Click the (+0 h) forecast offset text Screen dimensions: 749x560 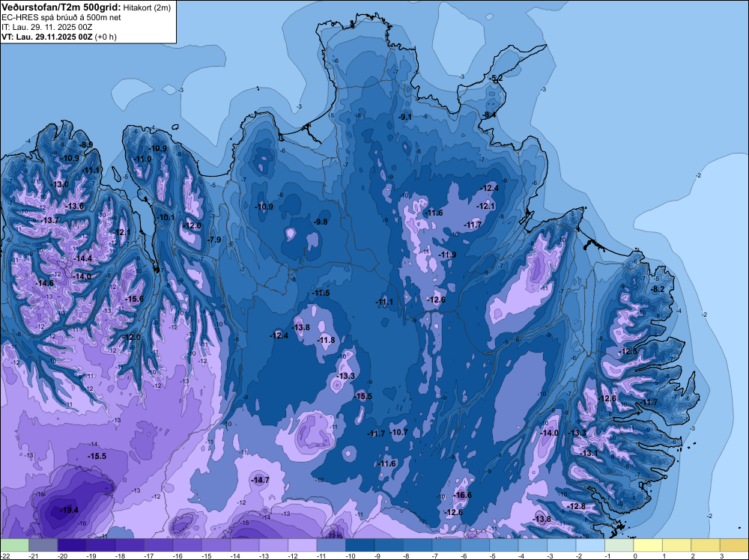[106, 37]
